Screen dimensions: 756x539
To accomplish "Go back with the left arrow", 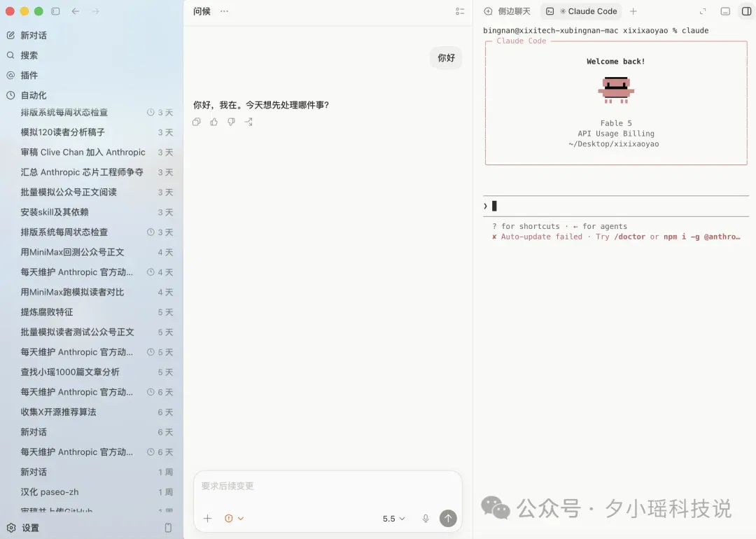I will [x=76, y=11].
